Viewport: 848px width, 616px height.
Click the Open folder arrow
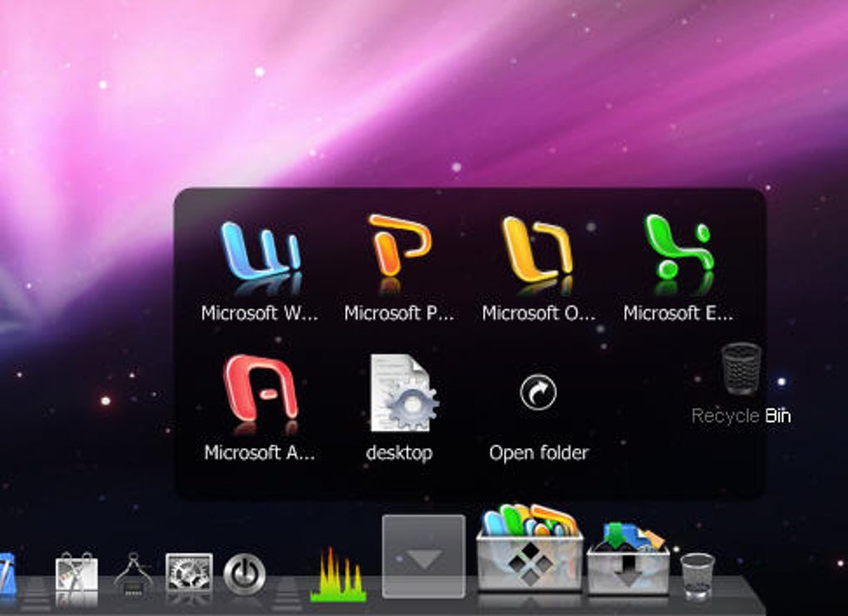tap(538, 392)
